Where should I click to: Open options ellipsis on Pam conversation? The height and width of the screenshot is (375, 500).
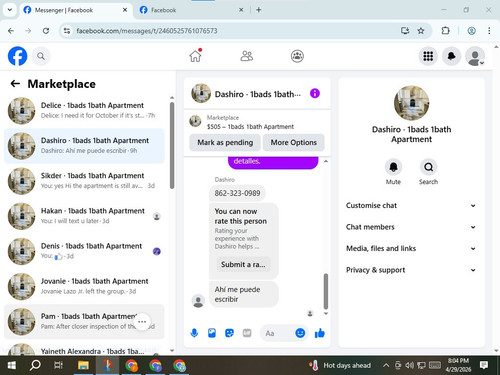point(142,322)
